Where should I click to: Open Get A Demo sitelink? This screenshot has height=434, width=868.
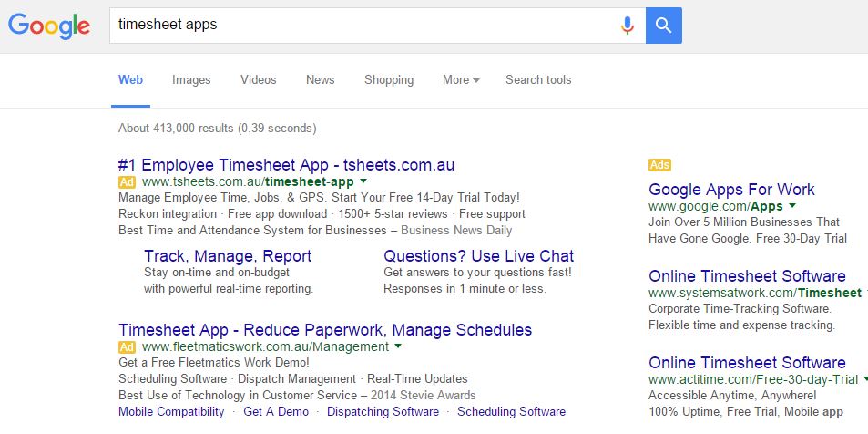[x=276, y=412]
